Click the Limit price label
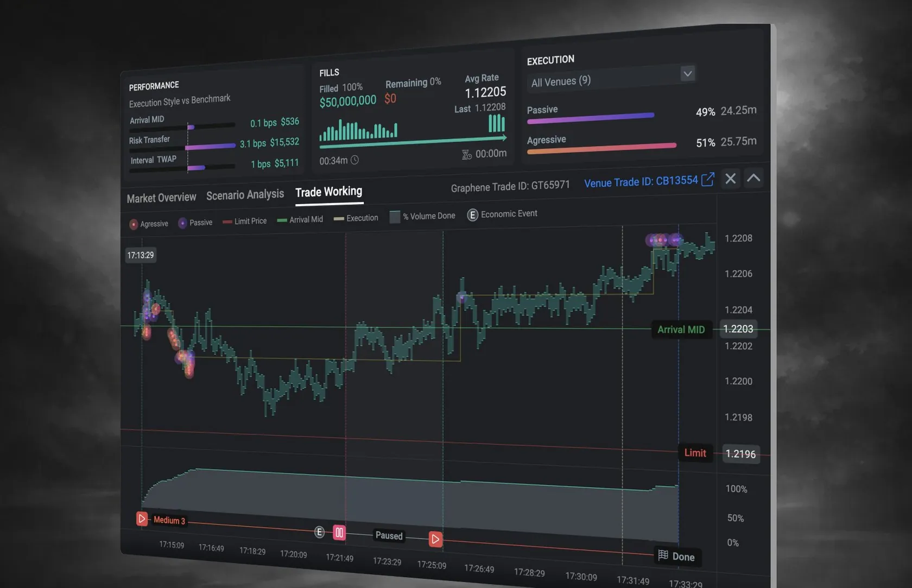Viewport: 912px width, 588px height. pos(695,453)
